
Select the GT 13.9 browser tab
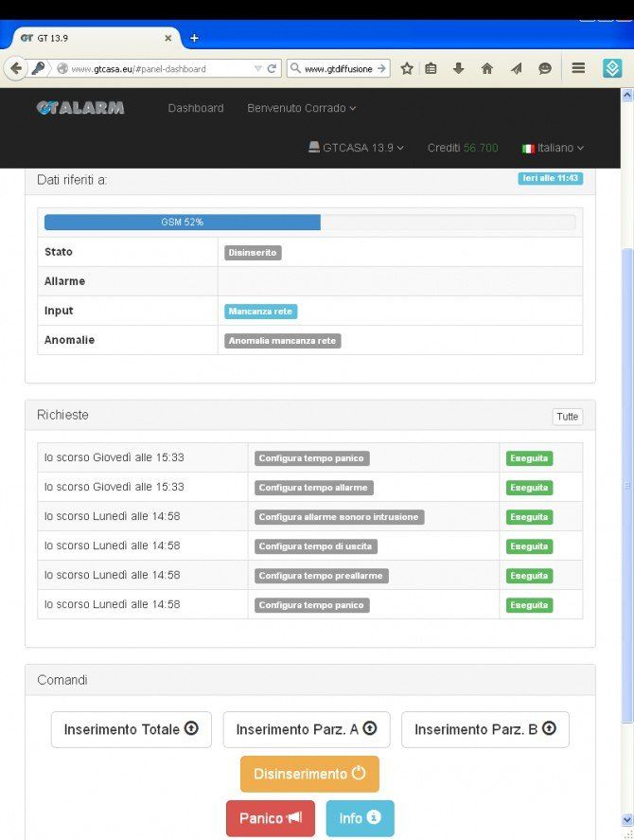tap(97, 38)
